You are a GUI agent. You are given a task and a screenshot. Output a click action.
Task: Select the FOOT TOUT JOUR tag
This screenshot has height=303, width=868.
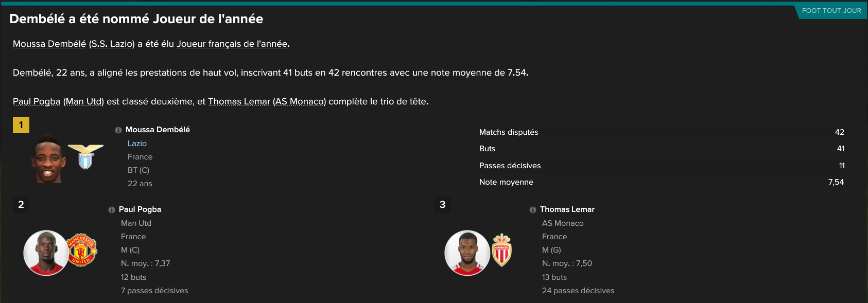(x=831, y=11)
